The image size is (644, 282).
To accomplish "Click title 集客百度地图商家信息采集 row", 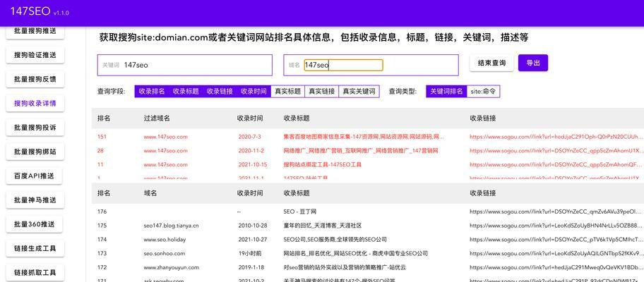I will pyautogui.click(x=364, y=137).
